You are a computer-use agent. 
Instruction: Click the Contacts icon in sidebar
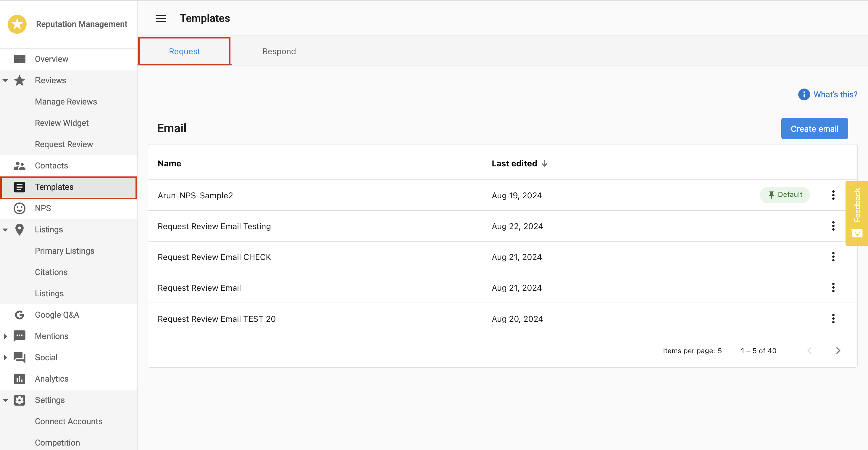coord(19,165)
